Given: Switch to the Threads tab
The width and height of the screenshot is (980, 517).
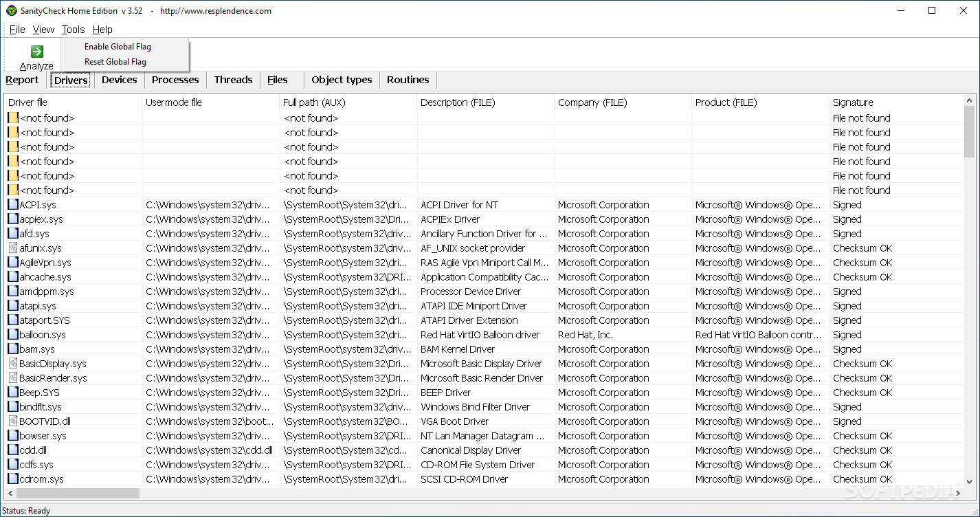Looking at the screenshot, I should coord(234,80).
